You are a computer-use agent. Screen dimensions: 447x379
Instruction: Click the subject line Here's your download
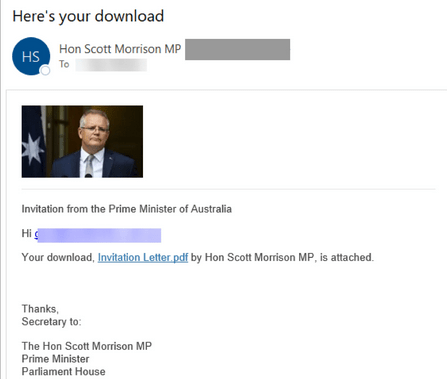coord(88,16)
